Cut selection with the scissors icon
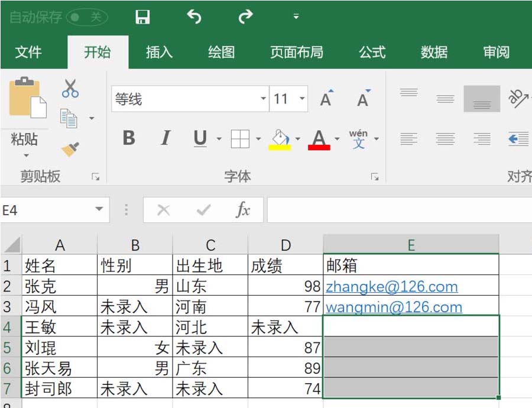532x408 pixels. pyautogui.click(x=70, y=89)
